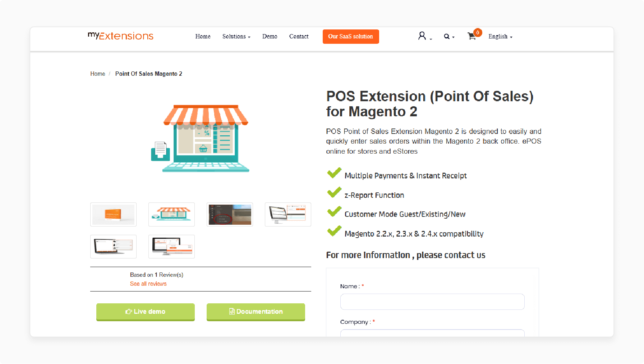Click Multiple Payments & Instant Receipt text
Viewport: 644px width, 364px height.
[x=405, y=176]
